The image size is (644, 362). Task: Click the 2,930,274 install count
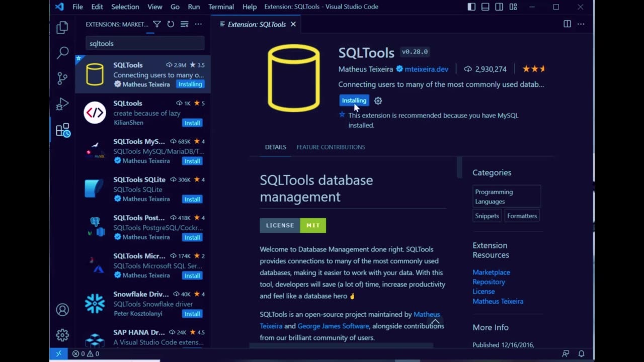coord(485,69)
